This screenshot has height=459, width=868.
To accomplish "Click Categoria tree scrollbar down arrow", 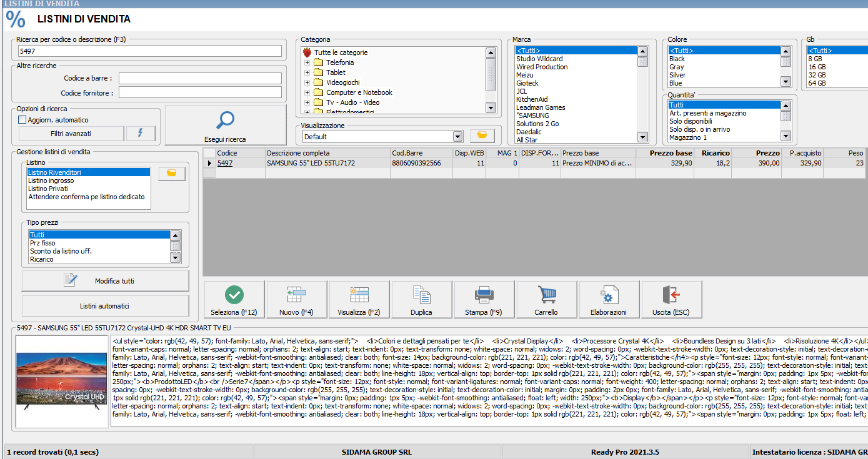I will [491, 107].
